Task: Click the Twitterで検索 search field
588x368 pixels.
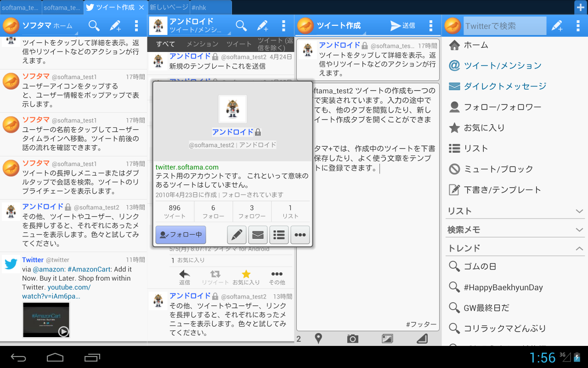Action: click(x=504, y=26)
